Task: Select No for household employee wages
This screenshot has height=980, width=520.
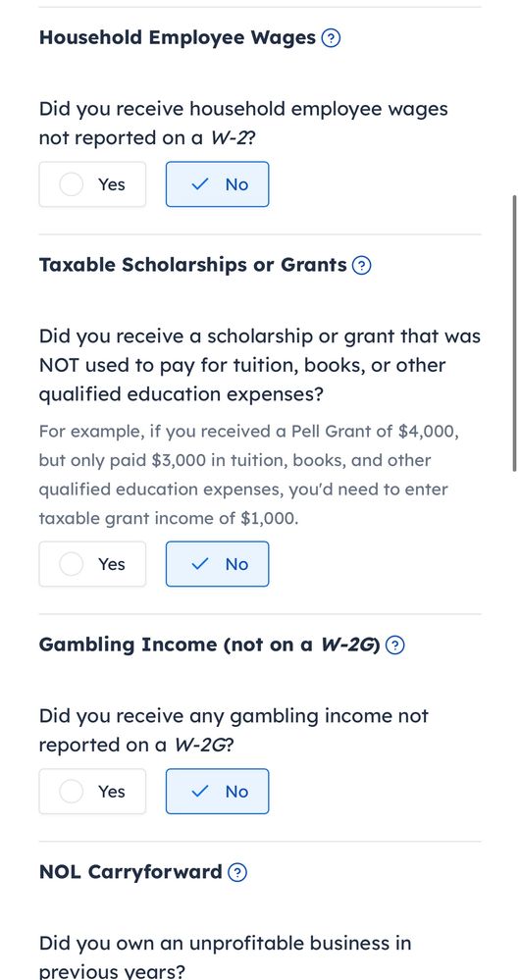Action: [218, 184]
